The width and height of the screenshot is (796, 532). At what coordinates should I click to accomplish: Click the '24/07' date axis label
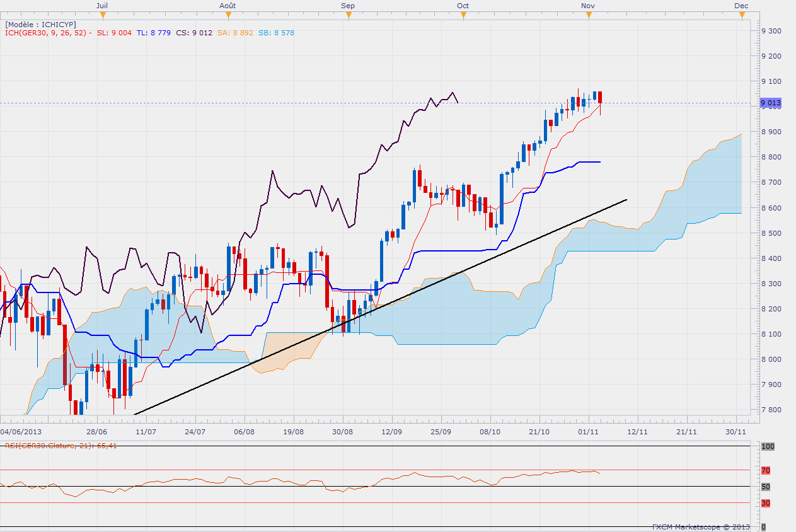point(195,431)
